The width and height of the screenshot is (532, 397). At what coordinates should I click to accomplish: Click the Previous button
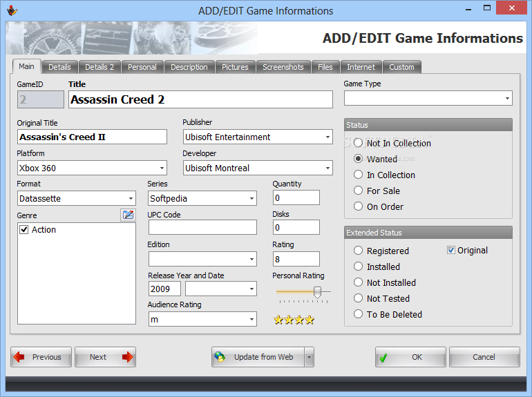coord(41,357)
